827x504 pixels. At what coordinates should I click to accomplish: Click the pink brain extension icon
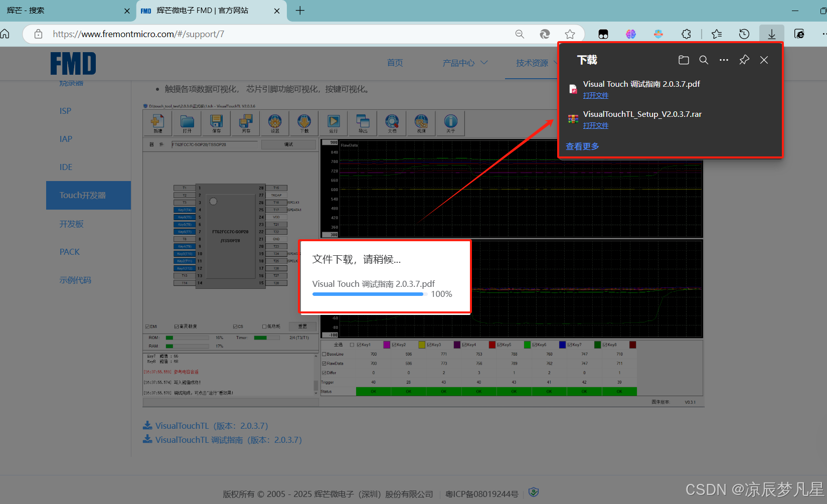(631, 34)
